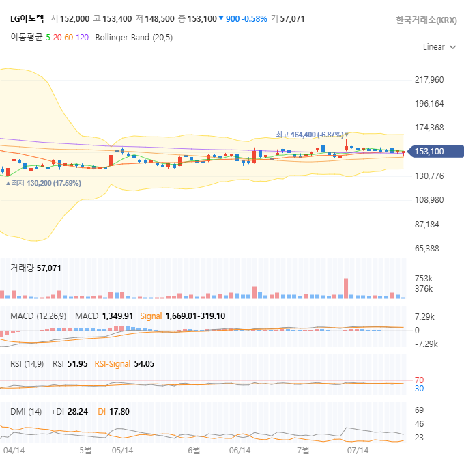This screenshot has height=476, width=464.
Task: Open the Linear scale dropdown
Action: point(439,47)
